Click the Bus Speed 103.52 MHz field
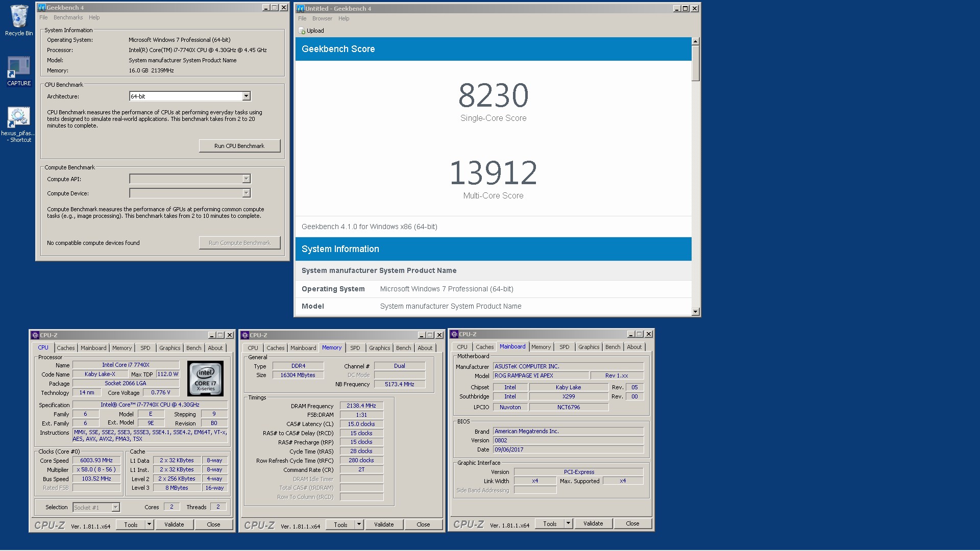The height and width of the screenshot is (551, 980). [96, 479]
